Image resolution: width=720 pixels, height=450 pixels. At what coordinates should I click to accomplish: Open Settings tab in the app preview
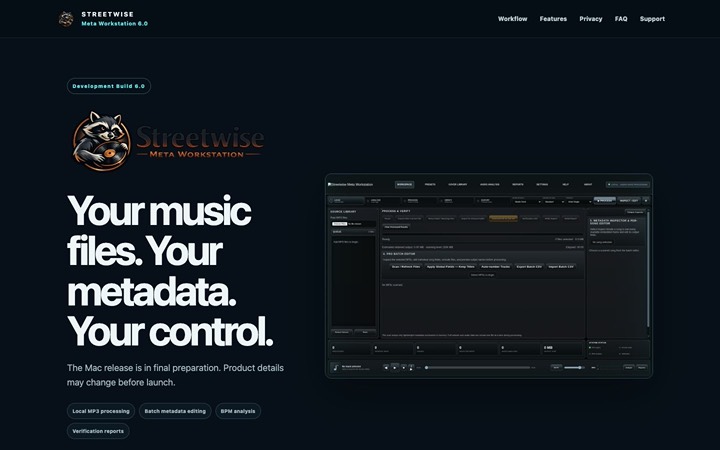point(542,185)
